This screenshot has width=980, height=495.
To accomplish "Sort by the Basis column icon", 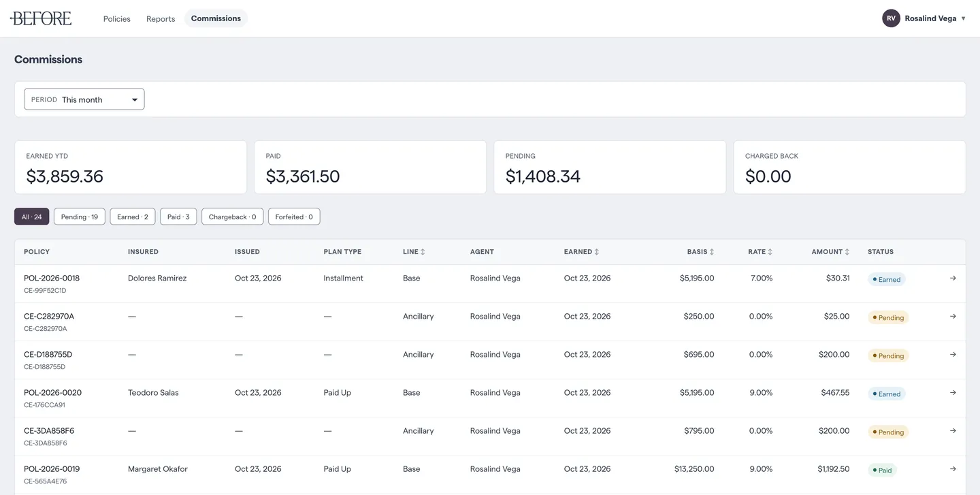I will (712, 252).
